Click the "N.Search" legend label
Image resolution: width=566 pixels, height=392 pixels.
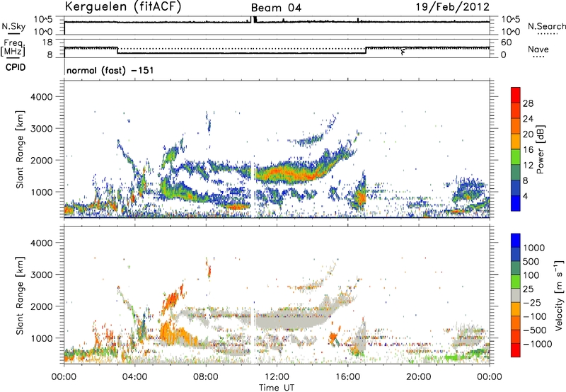546,26
